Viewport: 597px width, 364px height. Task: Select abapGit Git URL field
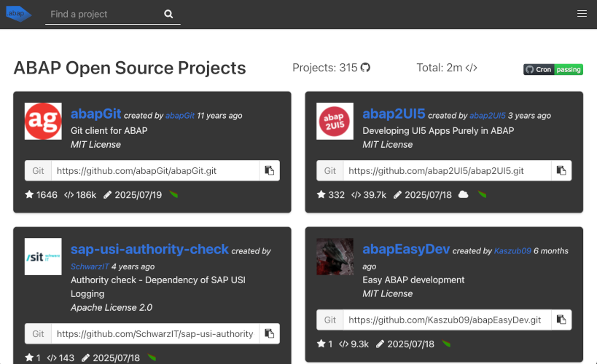click(x=155, y=170)
